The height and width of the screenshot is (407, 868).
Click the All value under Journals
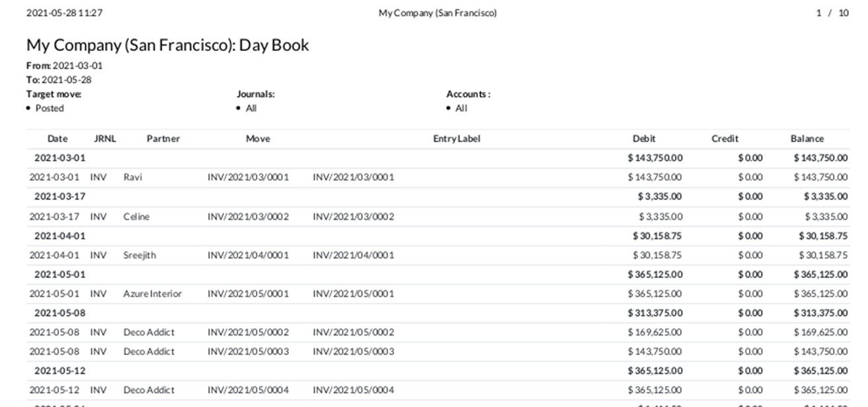(x=251, y=108)
